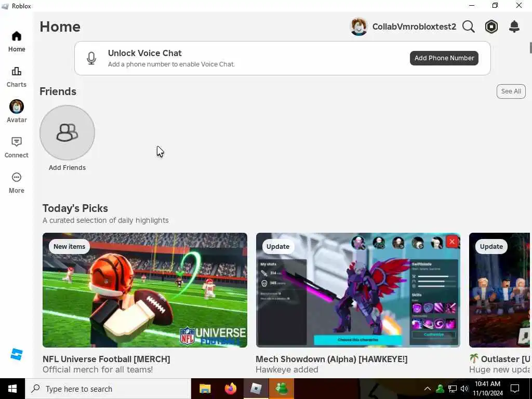The height and width of the screenshot is (399, 532).
Task: Open the notifications bell
Action: coord(514,26)
